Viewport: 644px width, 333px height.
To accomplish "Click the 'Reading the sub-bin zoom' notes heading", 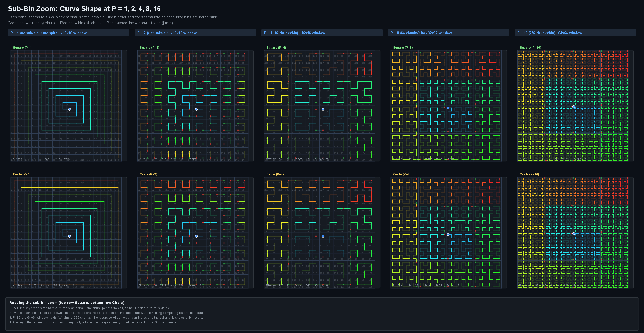I will [x=67, y=303].
